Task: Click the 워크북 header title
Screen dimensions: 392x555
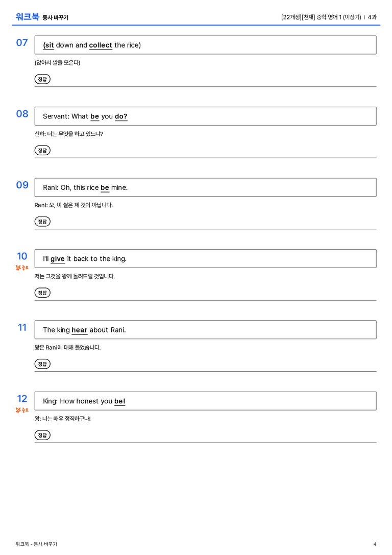Action: tap(27, 16)
